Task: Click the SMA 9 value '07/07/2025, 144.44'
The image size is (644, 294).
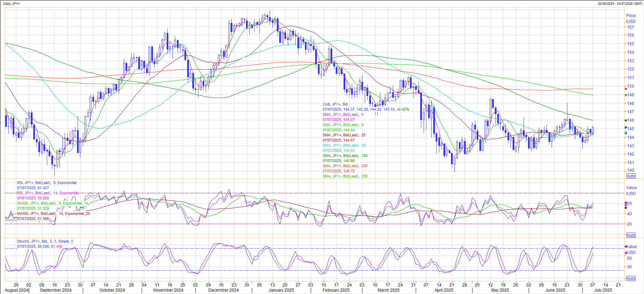Action: pos(338,130)
